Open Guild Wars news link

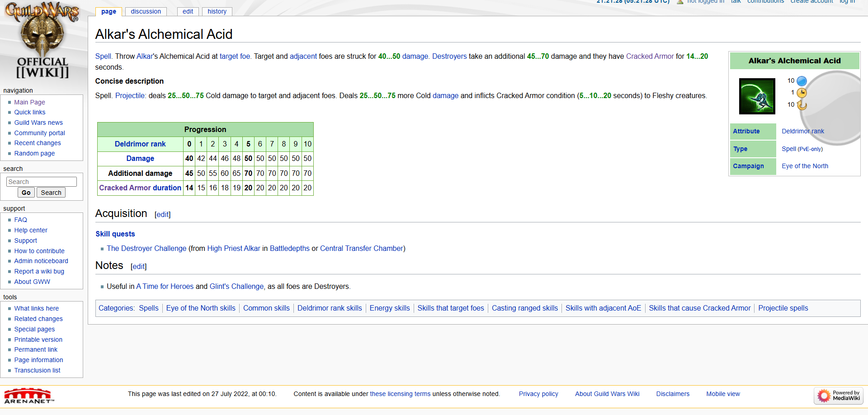(38, 123)
